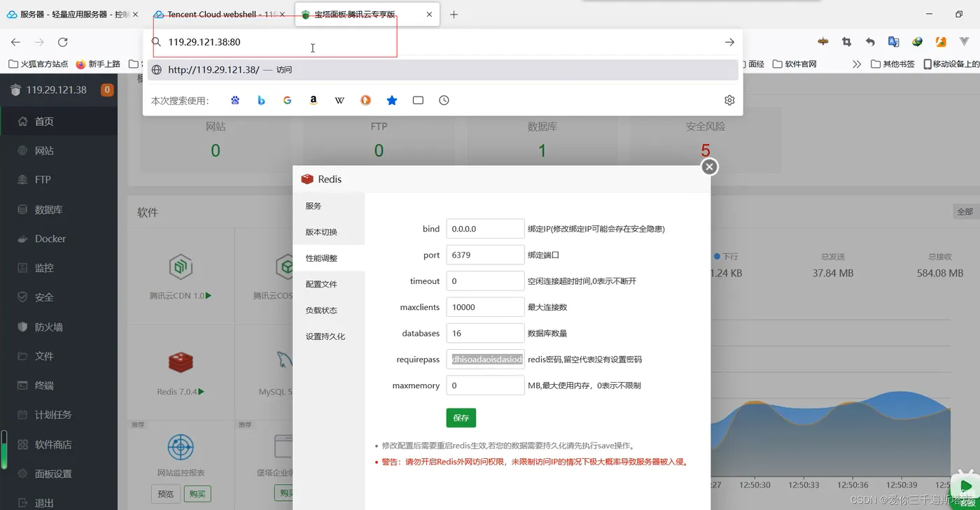Image resolution: width=980 pixels, height=510 pixels.
Task: Open the 配置文件 tab
Action: (x=329, y=284)
